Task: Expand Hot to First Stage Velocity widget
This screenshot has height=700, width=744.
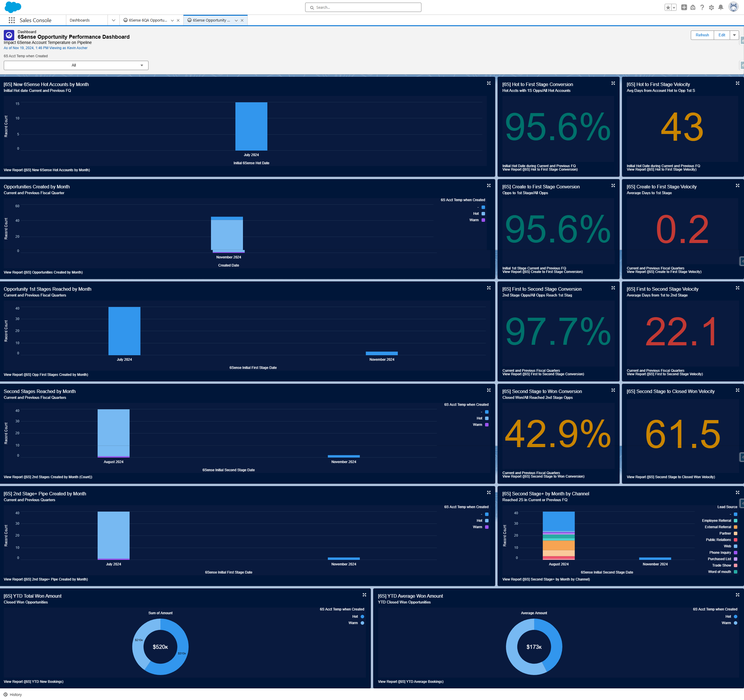Action: [737, 83]
